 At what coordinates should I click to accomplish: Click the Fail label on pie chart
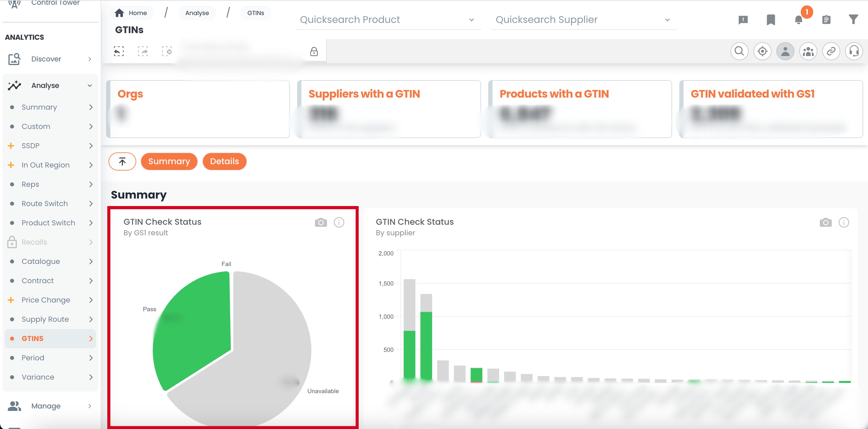point(226,264)
